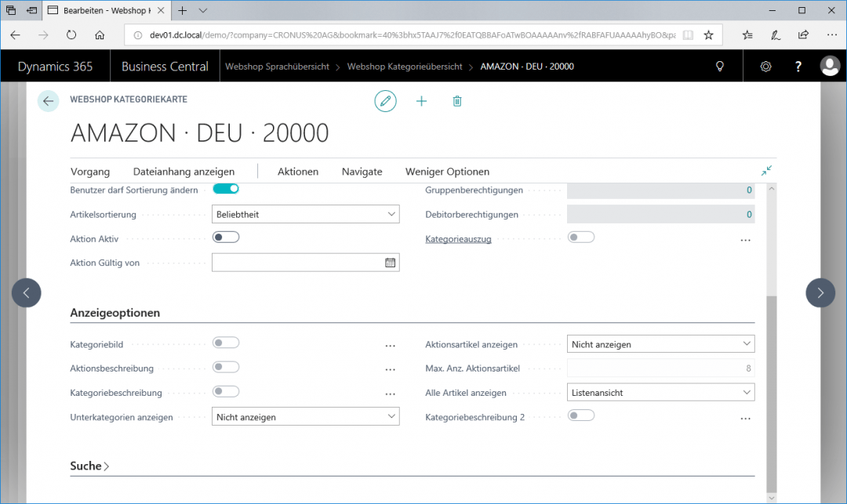This screenshot has width=847, height=504.
Task: Toggle the Aktionsbeschreibung switch
Action: pos(226,367)
